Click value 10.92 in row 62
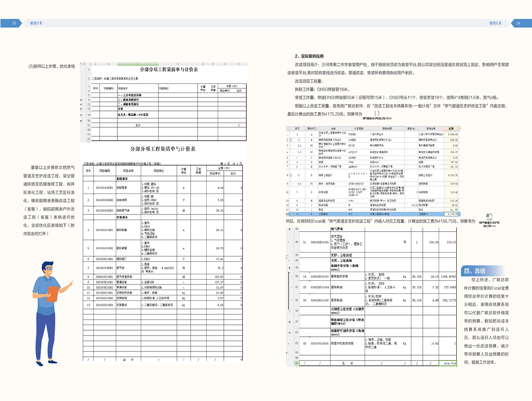This screenshot has width=532, height=401. click(x=434, y=343)
